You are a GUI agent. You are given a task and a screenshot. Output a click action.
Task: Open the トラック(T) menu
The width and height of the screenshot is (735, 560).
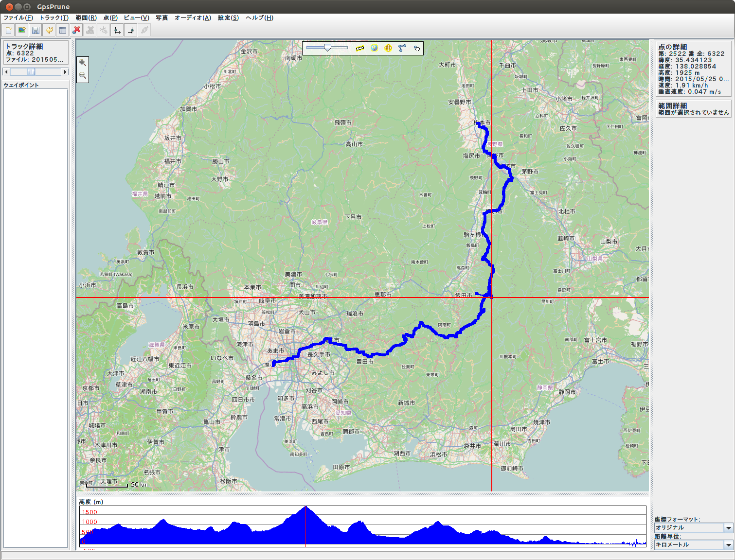tap(54, 17)
